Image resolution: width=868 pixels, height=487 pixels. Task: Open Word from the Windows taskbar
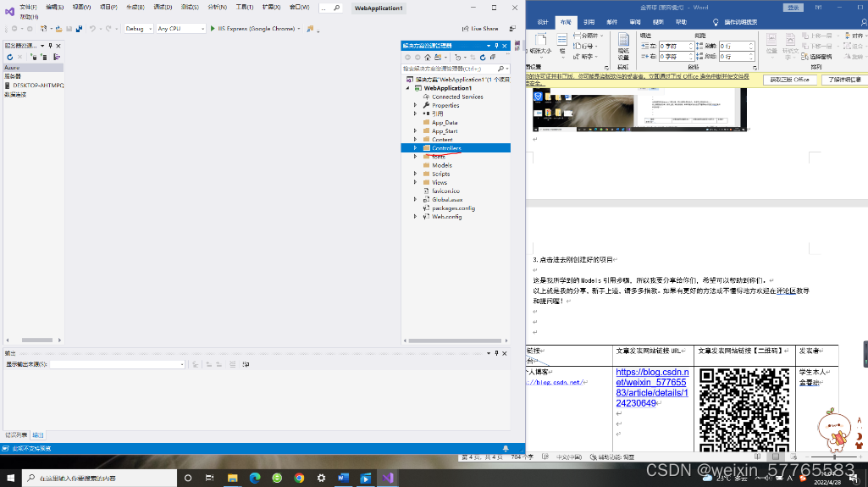pos(343,478)
